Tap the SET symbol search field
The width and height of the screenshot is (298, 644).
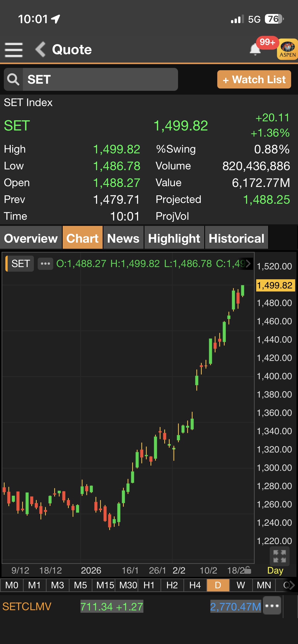click(100, 79)
